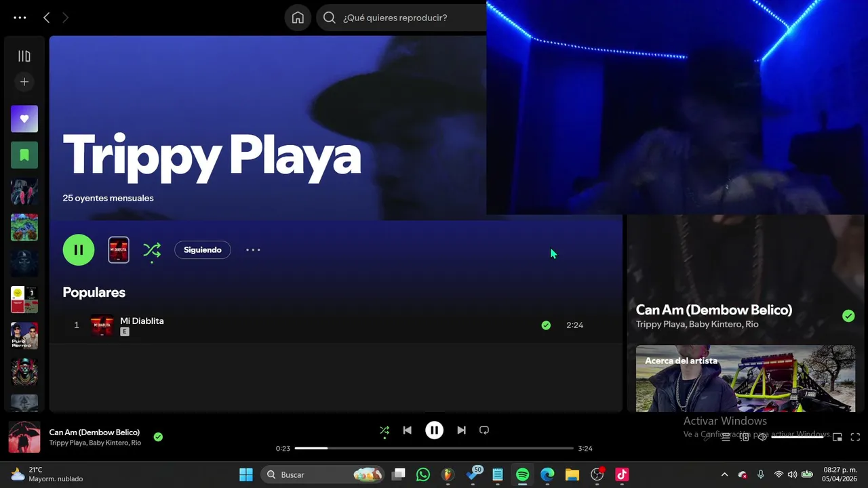This screenshot has width=868, height=488.
Task: Open more options dots for Trippy Playa
Action: [253, 250]
